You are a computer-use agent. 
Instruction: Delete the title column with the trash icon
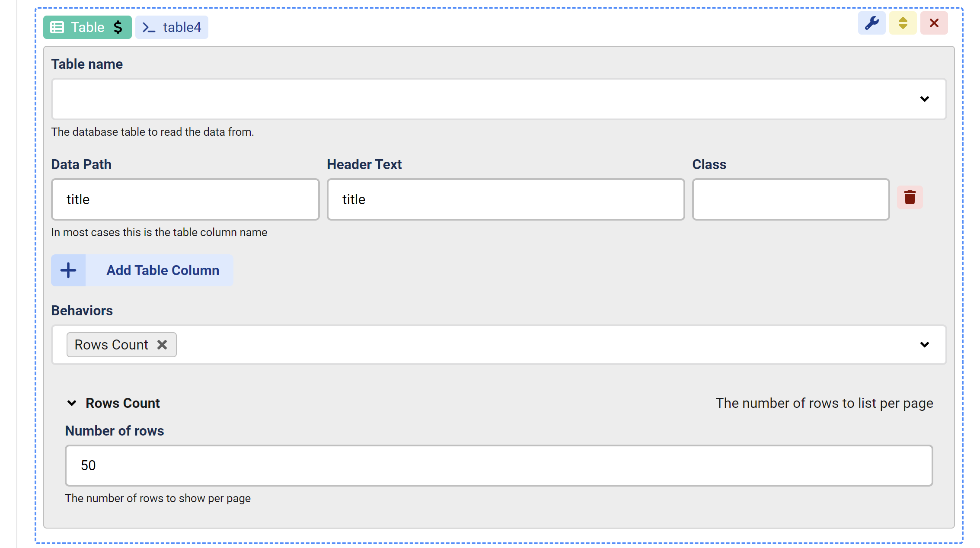(x=910, y=197)
